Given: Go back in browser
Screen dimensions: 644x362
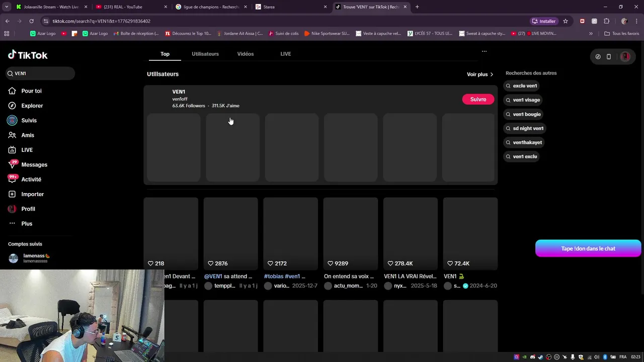Looking at the screenshot, I should (7, 21).
